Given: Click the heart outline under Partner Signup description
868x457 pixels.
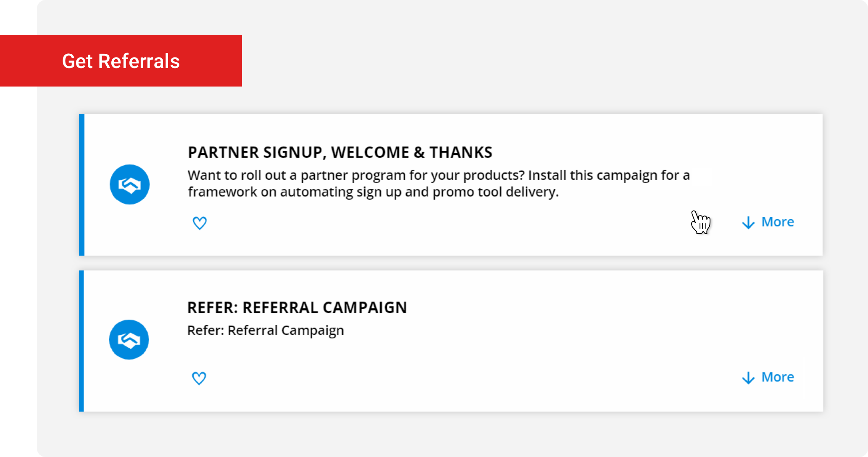Looking at the screenshot, I should tap(200, 223).
